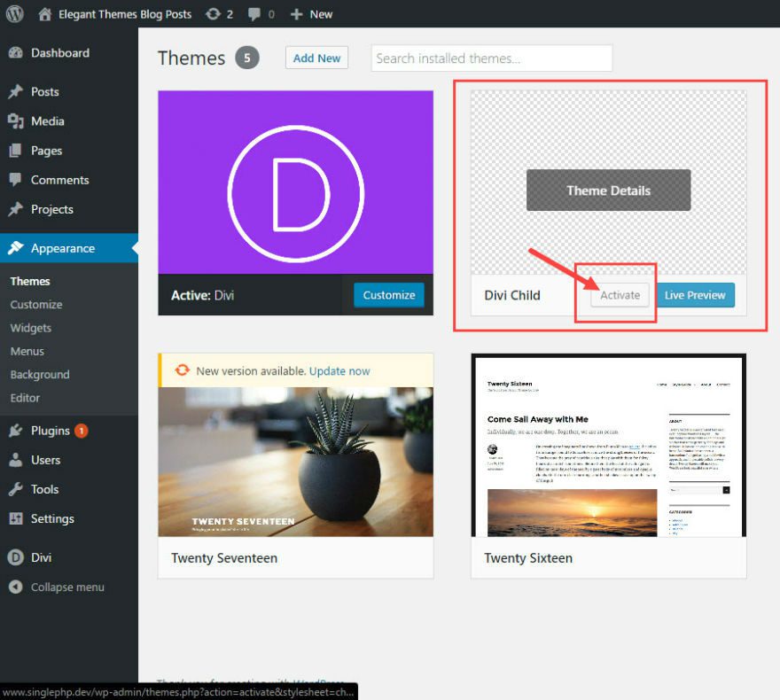Focus the Search installed themes field

point(491,58)
